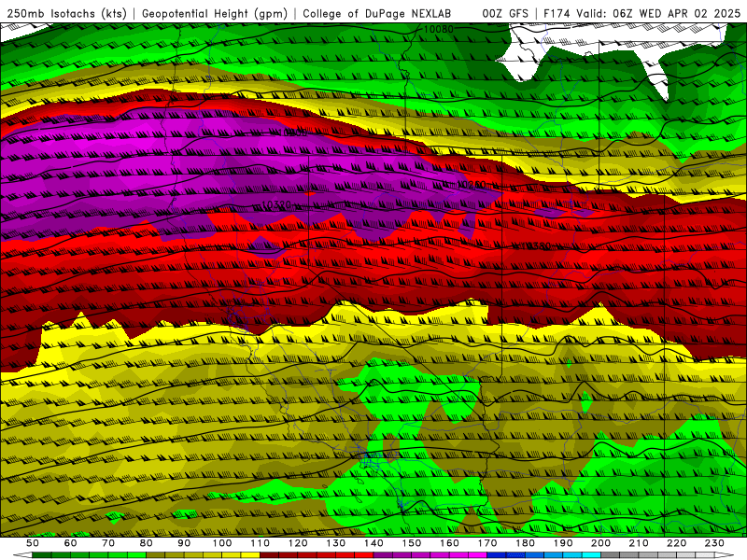Click the 90 knot color scale label
The image size is (747, 560).
coord(184,543)
